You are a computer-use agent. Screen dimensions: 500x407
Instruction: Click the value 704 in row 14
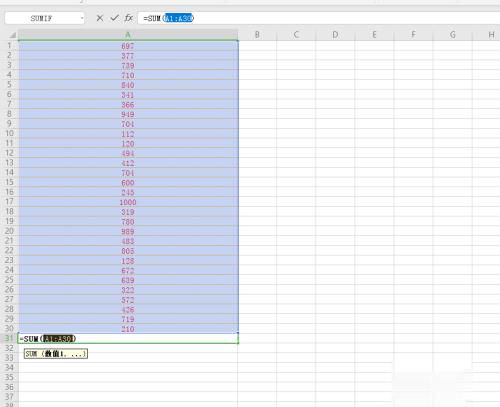click(128, 173)
